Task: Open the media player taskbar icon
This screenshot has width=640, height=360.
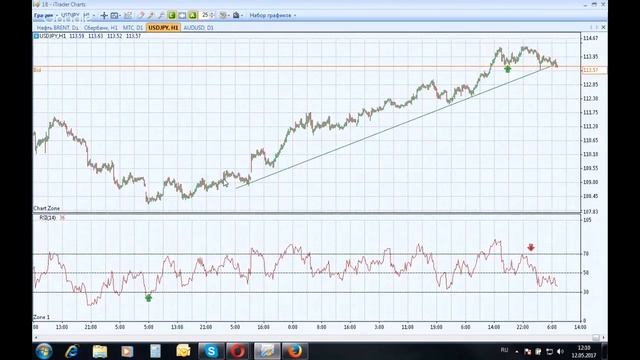Action: tap(127, 351)
